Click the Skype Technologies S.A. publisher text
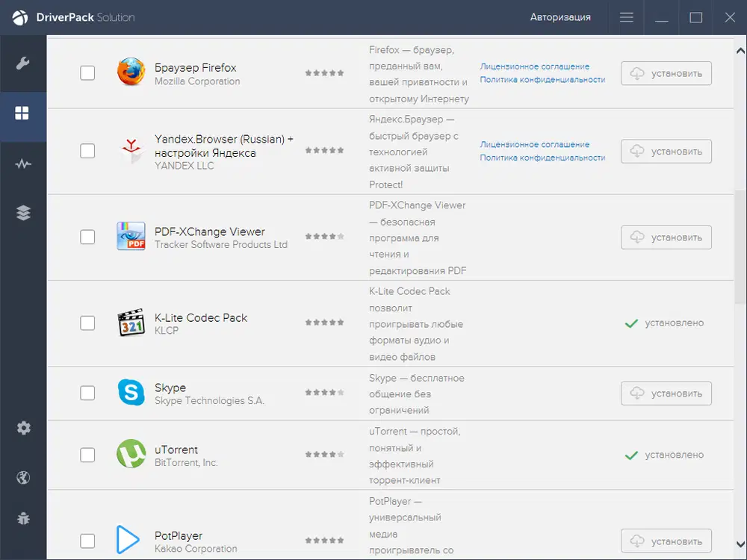Viewport: 747px width, 560px height. coord(209,401)
